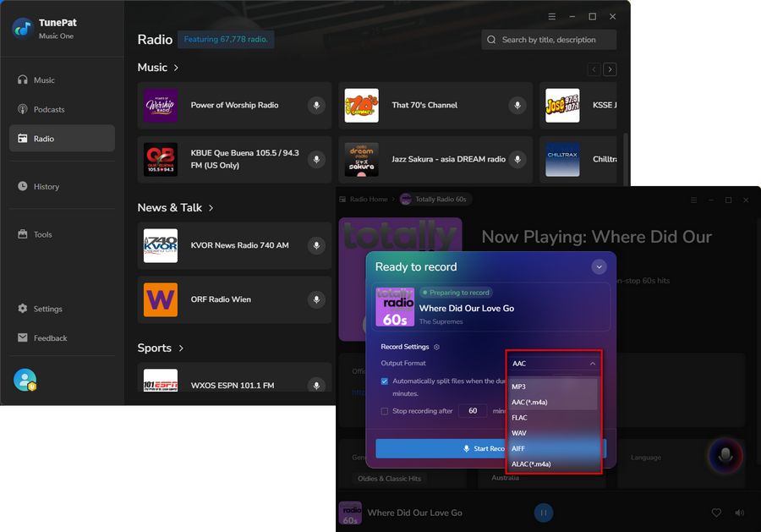761x532 pixels.
Task: Open That 70's Channel thumbnail
Action: click(x=362, y=106)
